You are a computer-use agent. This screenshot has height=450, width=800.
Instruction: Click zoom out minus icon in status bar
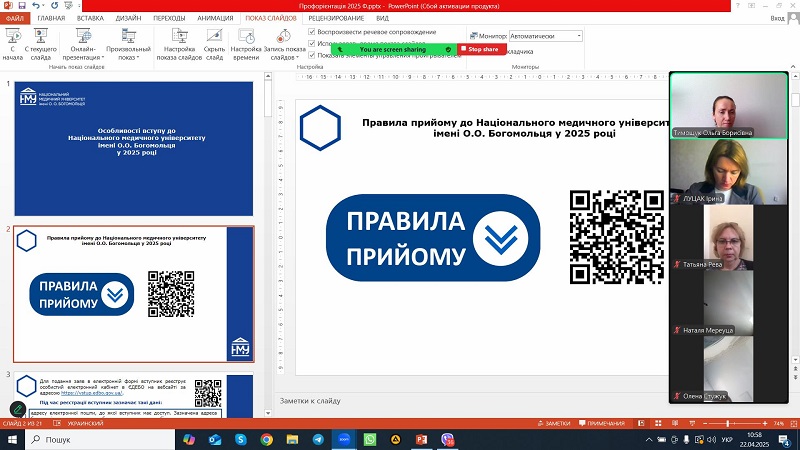[x=705, y=423]
